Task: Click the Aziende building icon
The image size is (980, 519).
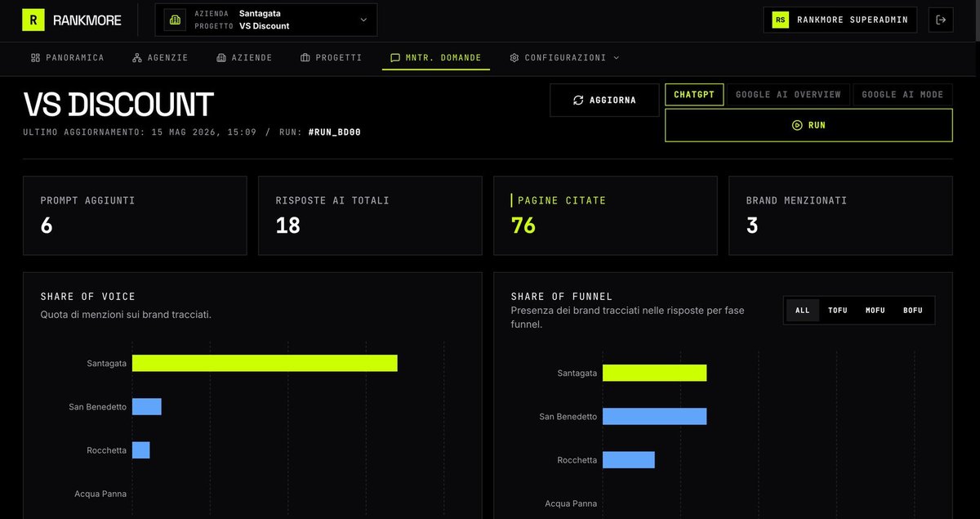Action: [x=220, y=58]
